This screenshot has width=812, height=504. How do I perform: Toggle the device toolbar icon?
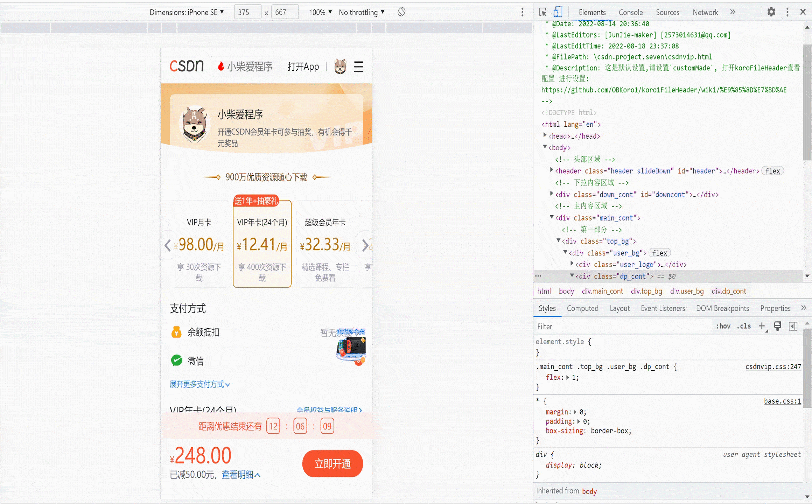coord(558,12)
